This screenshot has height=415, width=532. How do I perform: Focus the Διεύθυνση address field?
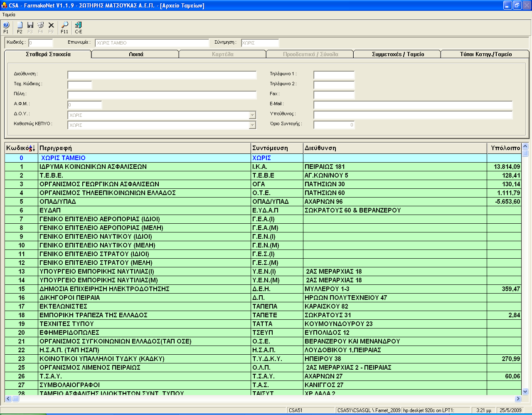click(162, 75)
